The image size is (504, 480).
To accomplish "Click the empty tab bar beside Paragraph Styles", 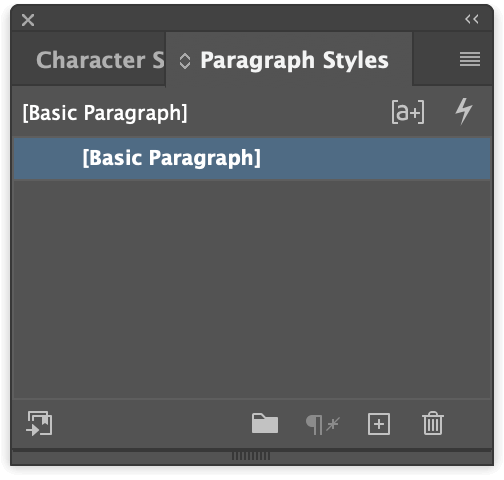I will click(434, 59).
